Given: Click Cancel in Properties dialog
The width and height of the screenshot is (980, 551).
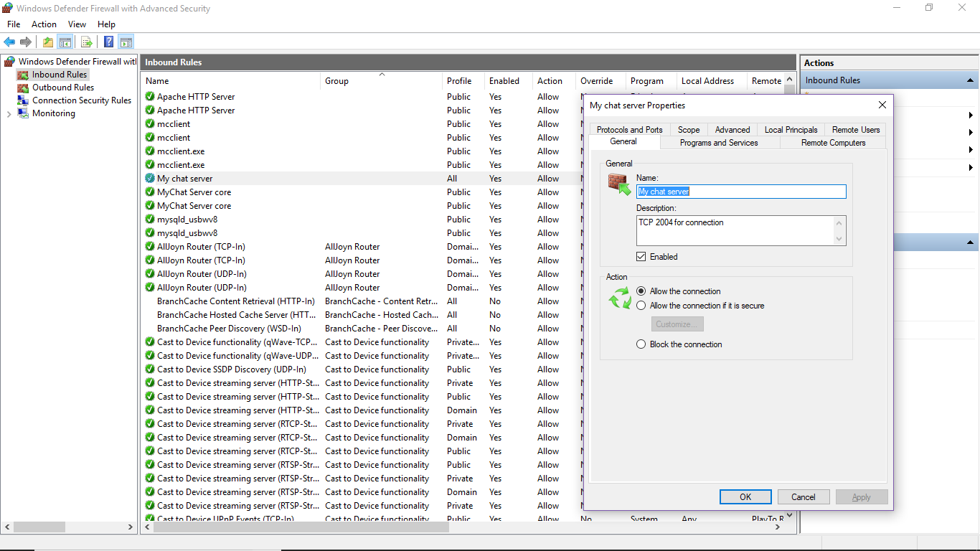Looking at the screenshot, I should tap(803, 497).
